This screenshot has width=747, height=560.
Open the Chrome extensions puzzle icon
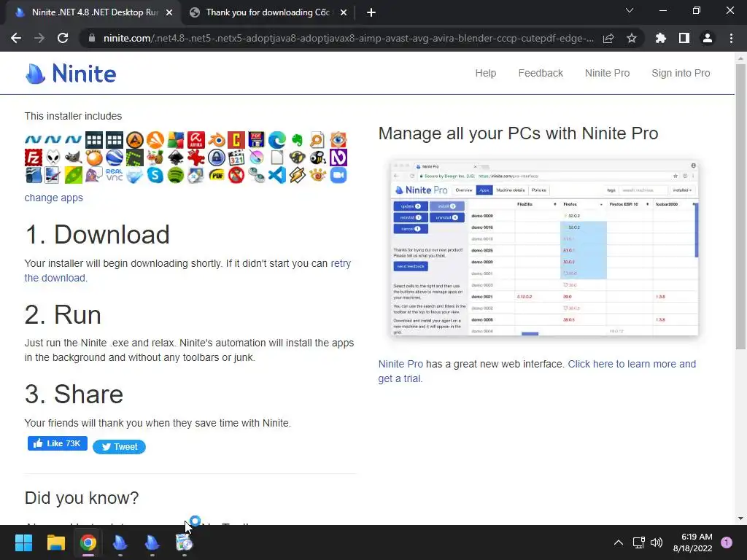coord(661,38)
